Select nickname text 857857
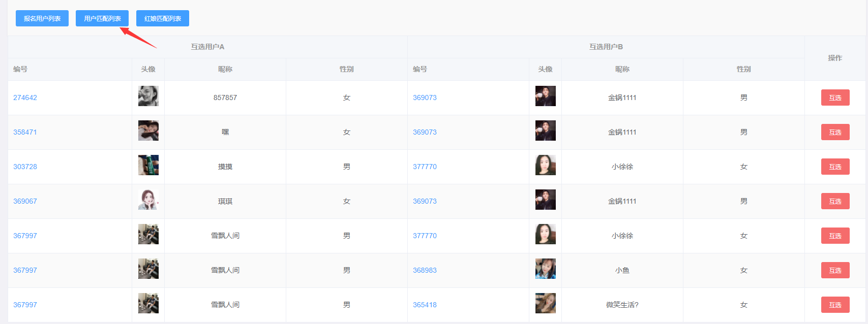 225,98
